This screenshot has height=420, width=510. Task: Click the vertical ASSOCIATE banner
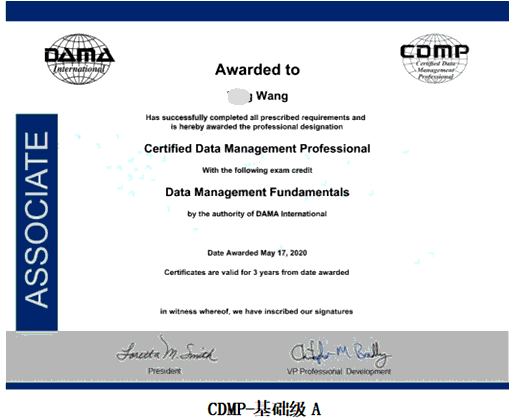coord(37,222)
